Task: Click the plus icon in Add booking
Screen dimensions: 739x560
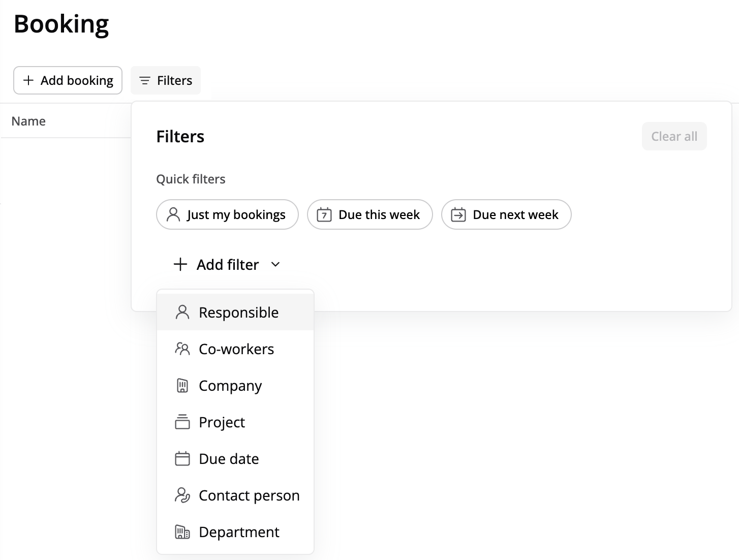Action: [28, 80]
